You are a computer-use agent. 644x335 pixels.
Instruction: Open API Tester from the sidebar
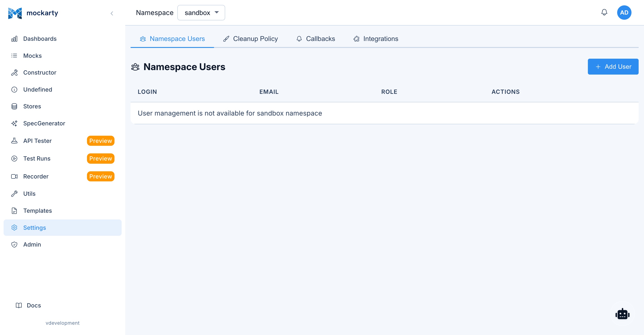(63, 141)
